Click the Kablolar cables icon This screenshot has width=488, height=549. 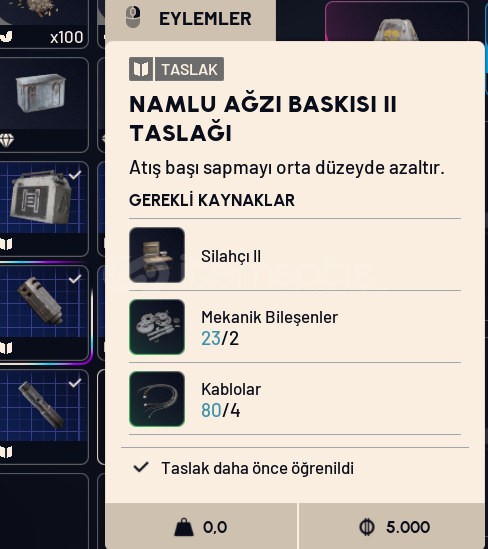[157, 399]
